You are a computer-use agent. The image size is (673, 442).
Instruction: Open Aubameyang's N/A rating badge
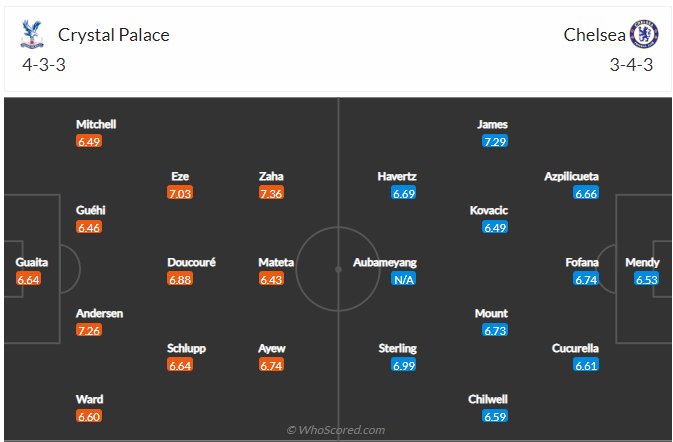[404, 279]
